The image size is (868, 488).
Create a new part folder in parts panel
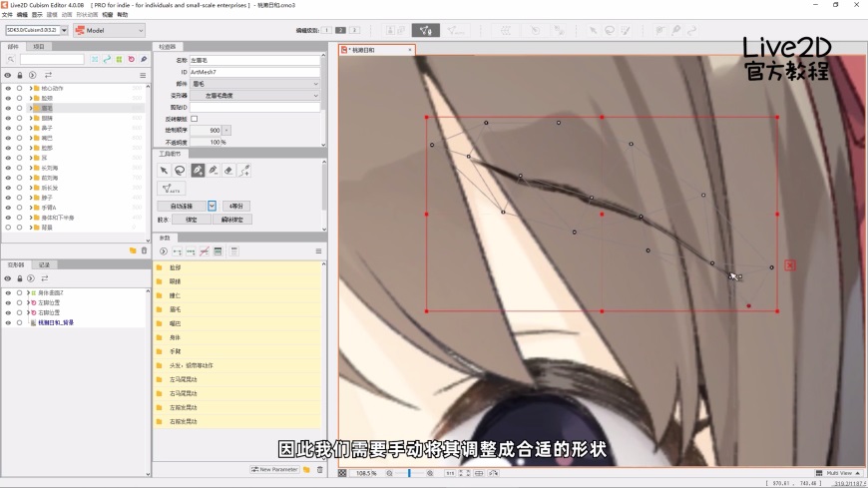point(133,250)
